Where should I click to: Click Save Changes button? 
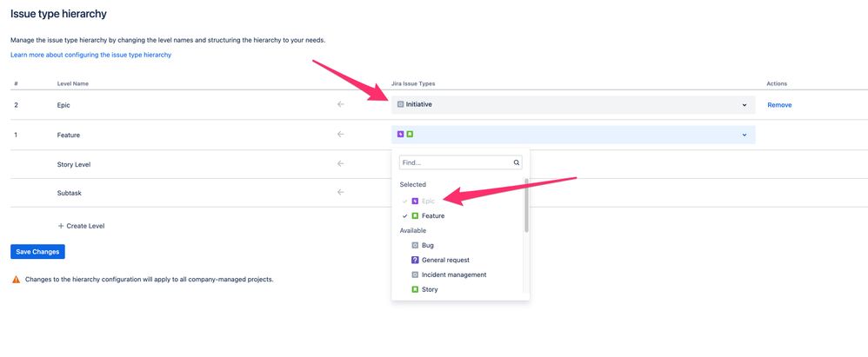[x=37, y=251]
